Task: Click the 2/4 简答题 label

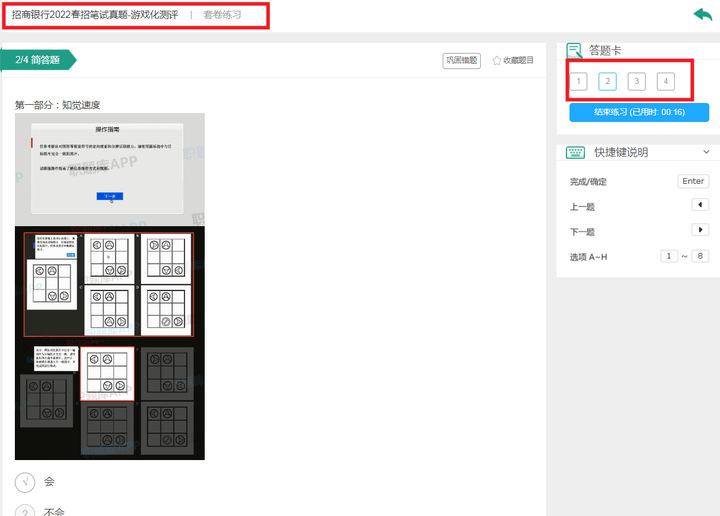Action: point(38,60)
